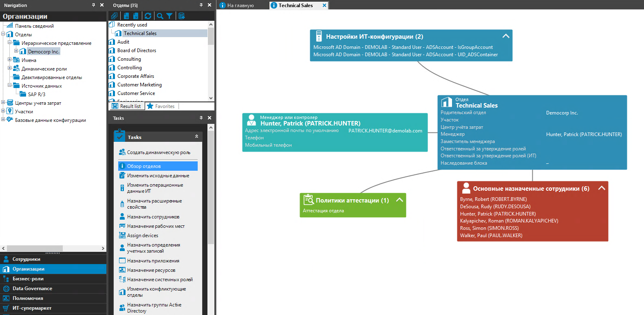644x315 pixels.
Task: Expand the Имена tree node
Action: 10,59
